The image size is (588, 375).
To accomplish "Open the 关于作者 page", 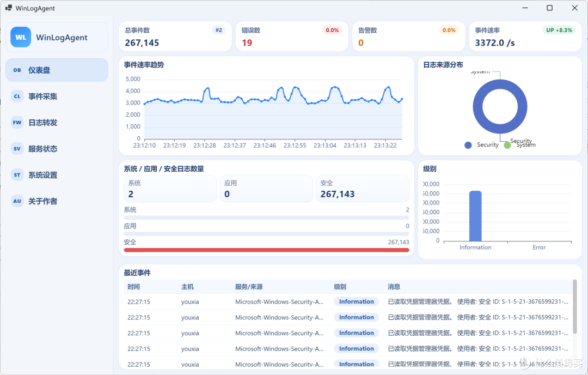I will pyautogui.click(x=57, y=201).
